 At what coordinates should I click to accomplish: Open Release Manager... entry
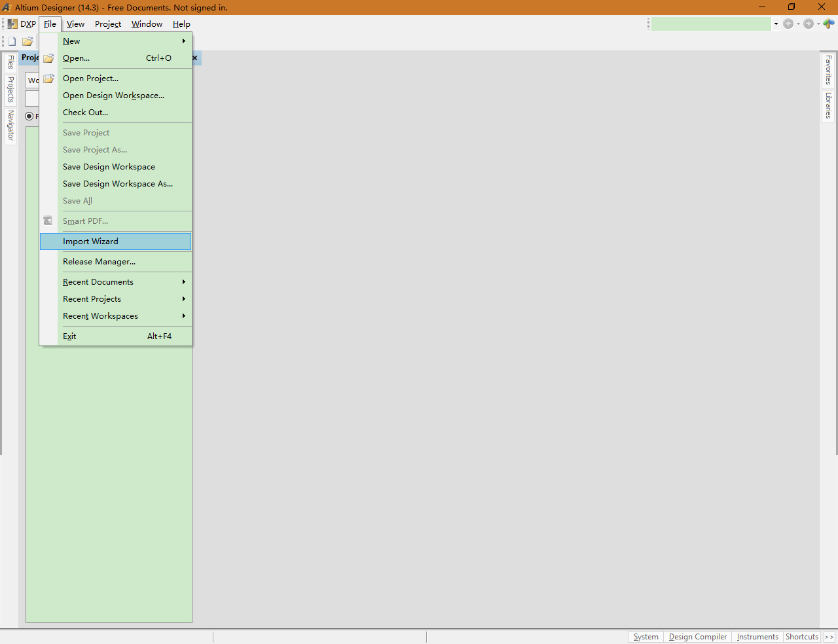coord(116,262)
